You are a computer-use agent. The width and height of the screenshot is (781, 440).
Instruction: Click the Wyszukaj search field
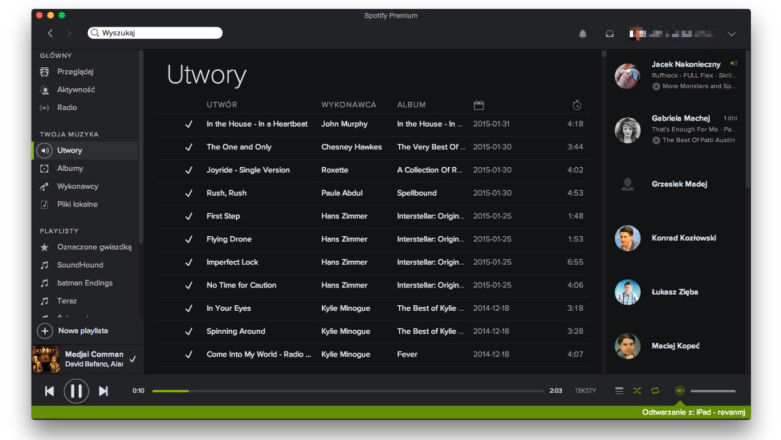[155, 33]
